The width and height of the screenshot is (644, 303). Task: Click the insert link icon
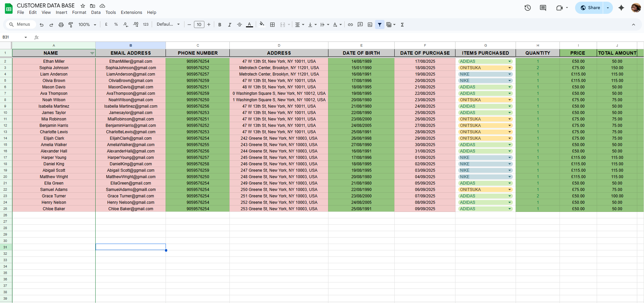[x=350, y=25]
